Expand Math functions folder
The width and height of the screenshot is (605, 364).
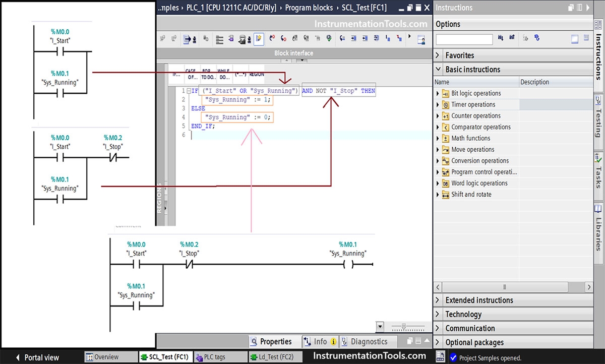click(x=438, y=138)
